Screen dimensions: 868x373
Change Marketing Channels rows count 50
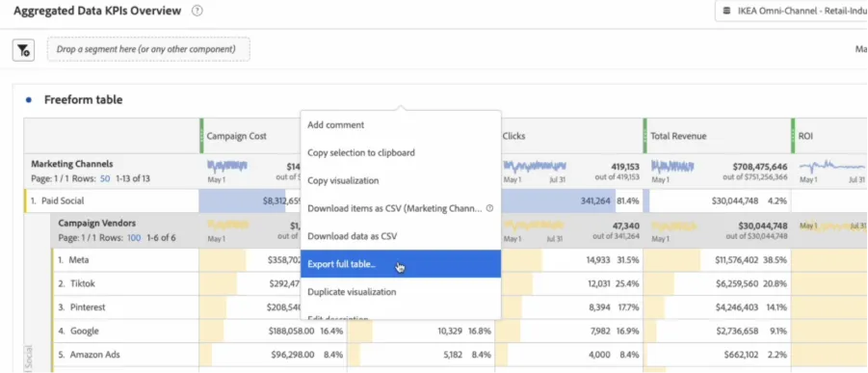coord(105,179)
